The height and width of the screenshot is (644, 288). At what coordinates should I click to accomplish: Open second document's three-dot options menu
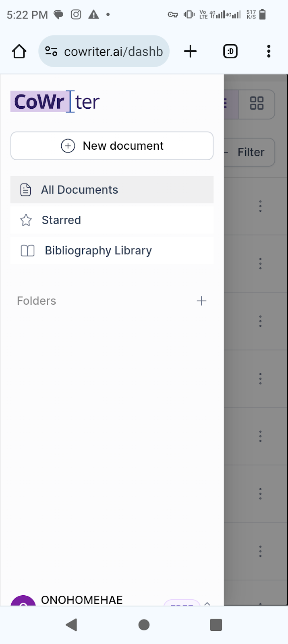click(x=260, y=264)
